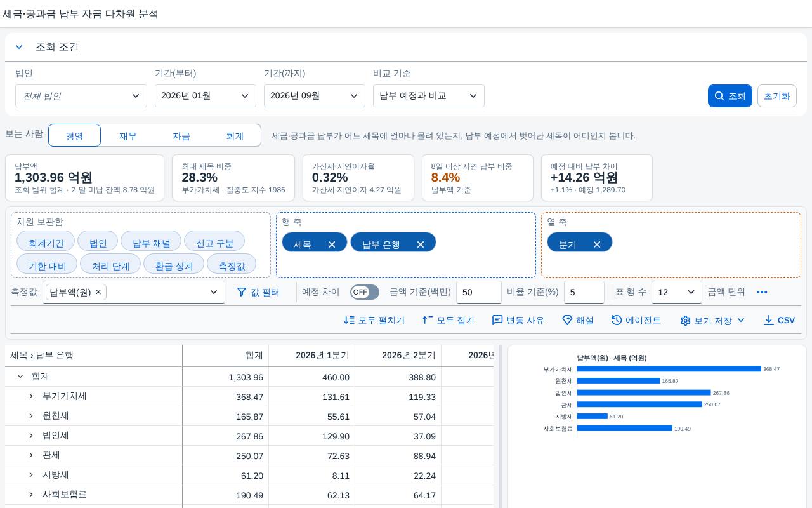Collapse the 조회 조건 panel chevron
The image size is (812, 508).
[19, 47]
